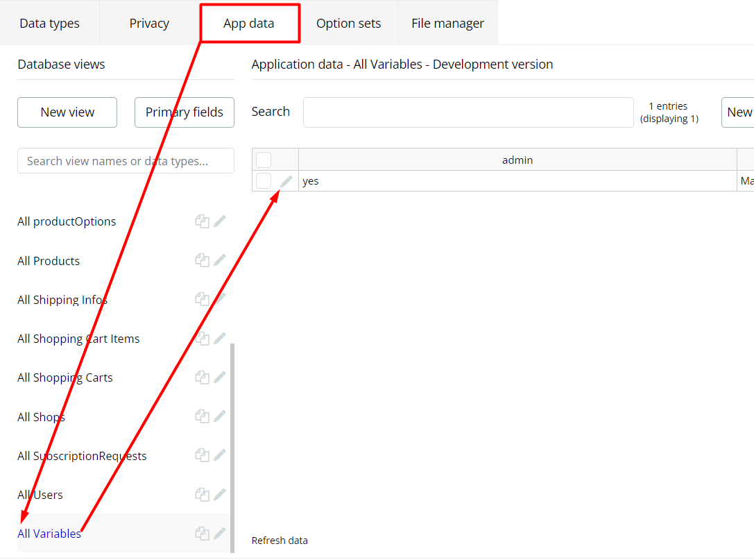Image resolution: width=754 pixels, height=560 pixels.
Task: Edit the All Shops view
Action: tap(220, 416)
